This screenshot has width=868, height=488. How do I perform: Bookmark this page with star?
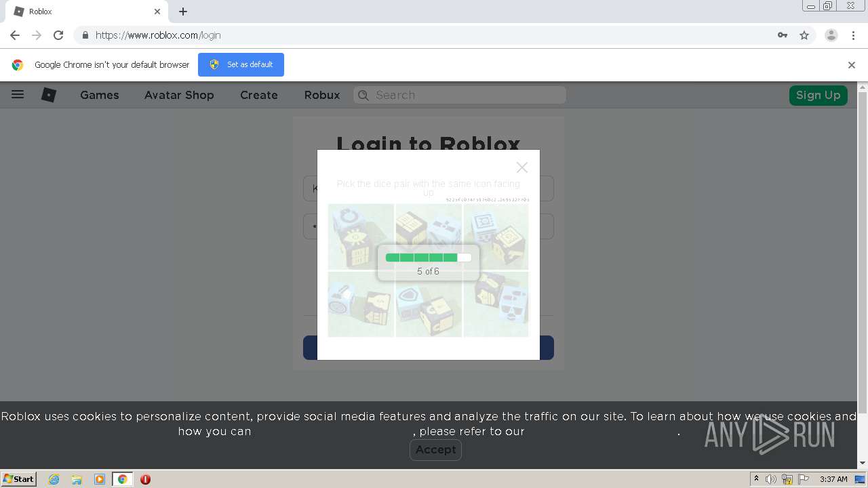[804, 35]
